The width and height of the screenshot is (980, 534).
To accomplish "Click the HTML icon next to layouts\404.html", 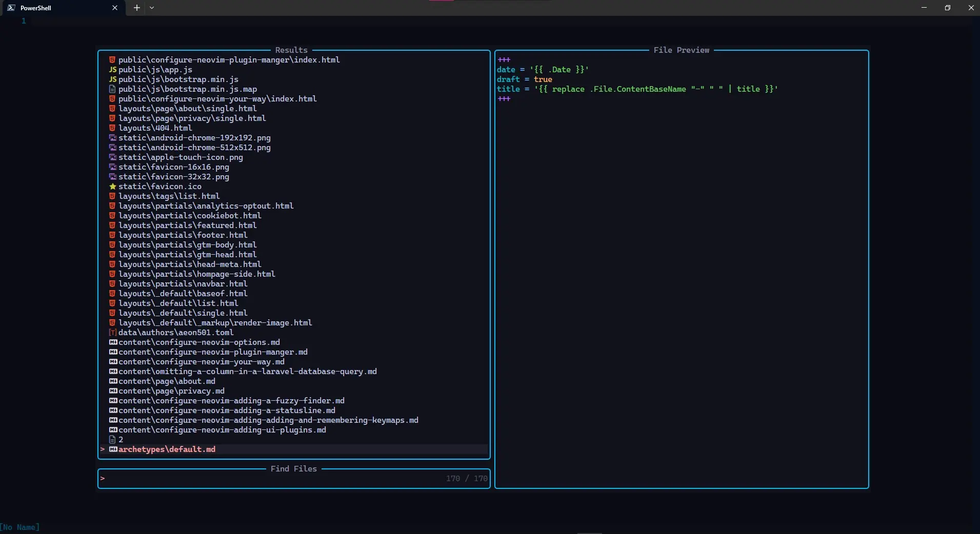I will (113, 128).
